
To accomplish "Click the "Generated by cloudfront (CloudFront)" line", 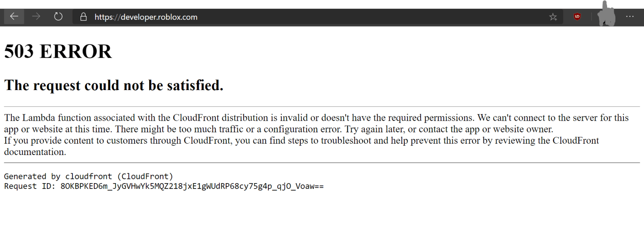I will [88, 176].
